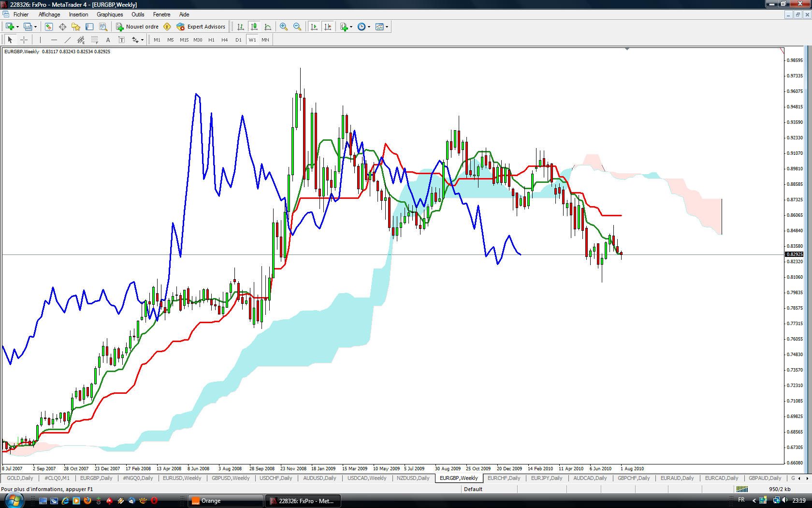Open the periodicity clock dropdown arrow
812x508 pixels.
coord(369,27)
